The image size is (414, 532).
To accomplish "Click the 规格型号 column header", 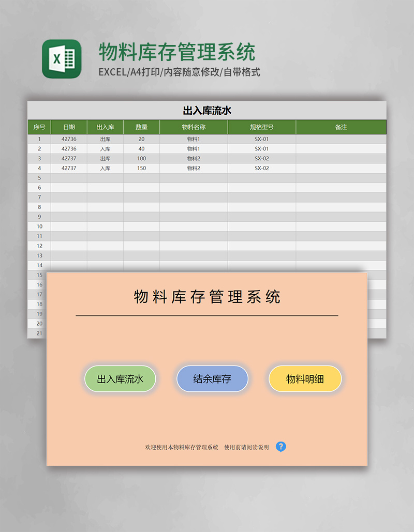I will [x=261, y=127].
